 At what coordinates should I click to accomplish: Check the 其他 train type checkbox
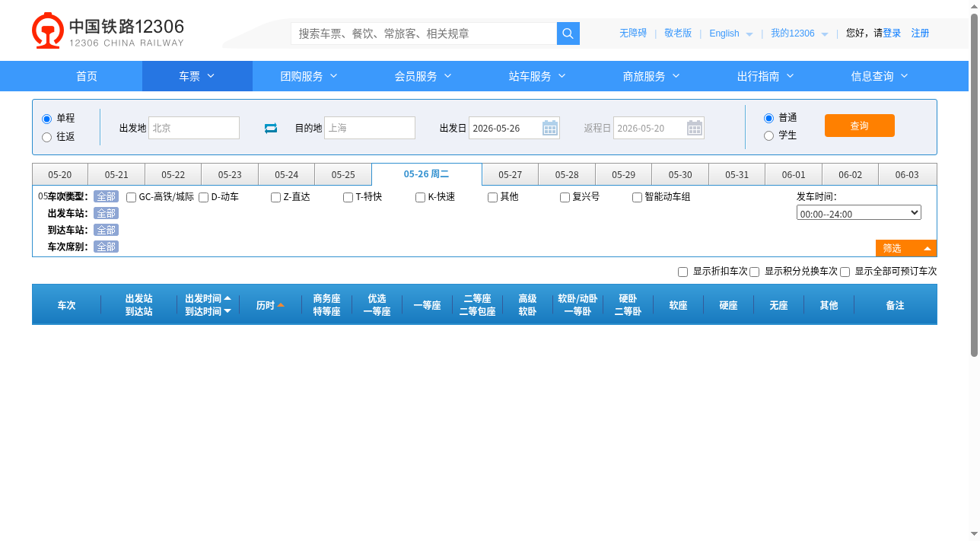pyautogui.click(x=492, y=197)
